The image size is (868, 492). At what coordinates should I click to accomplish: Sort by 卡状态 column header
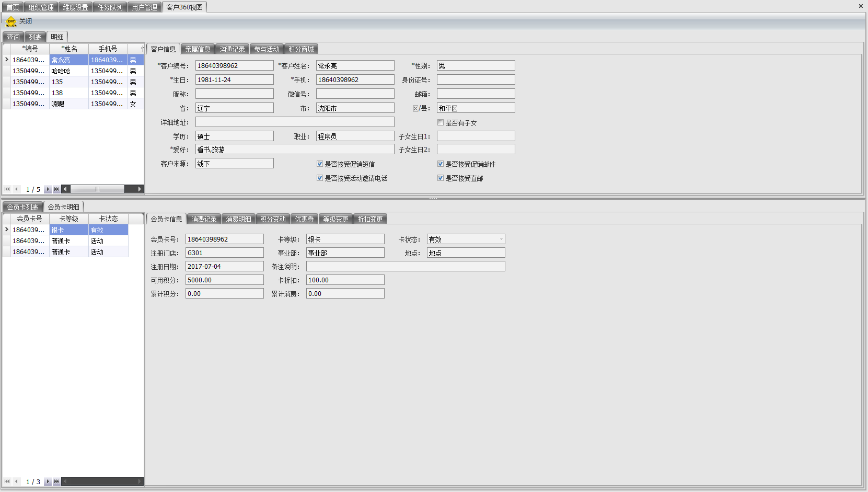coord(108,219)
